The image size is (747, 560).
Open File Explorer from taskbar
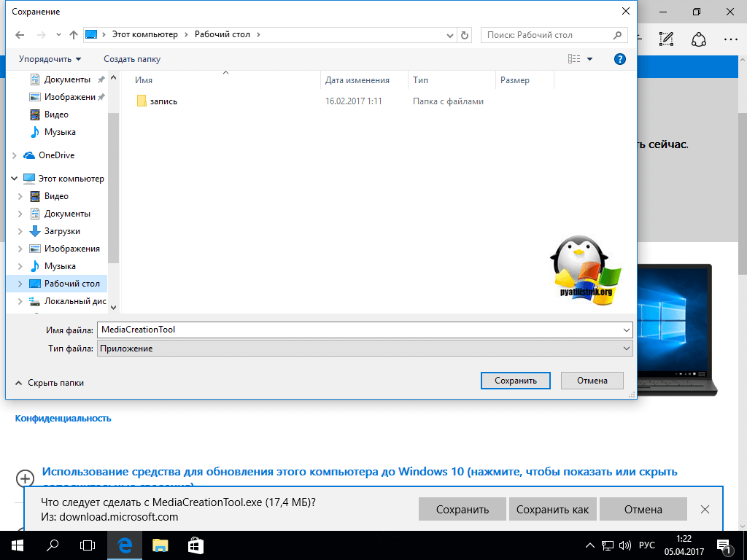click(160, 545)
